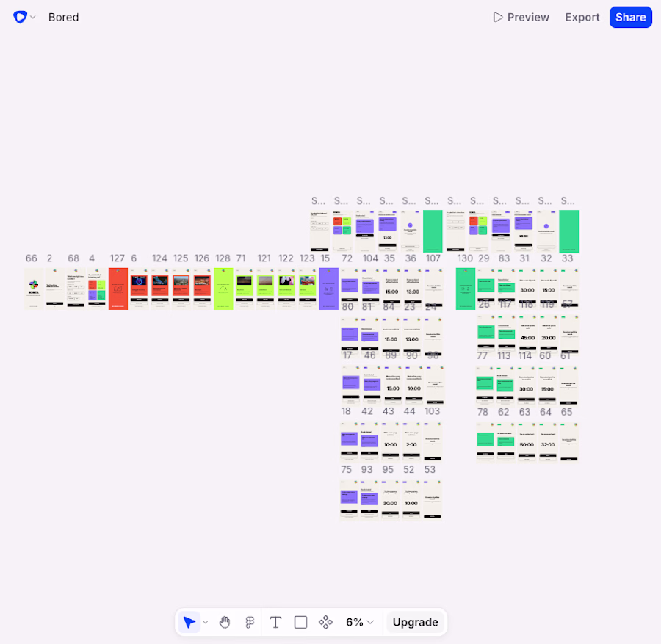Click the Upgrade button
Image resolution: width=661 pixels, height=644 pixels.
tap(415, 622)
